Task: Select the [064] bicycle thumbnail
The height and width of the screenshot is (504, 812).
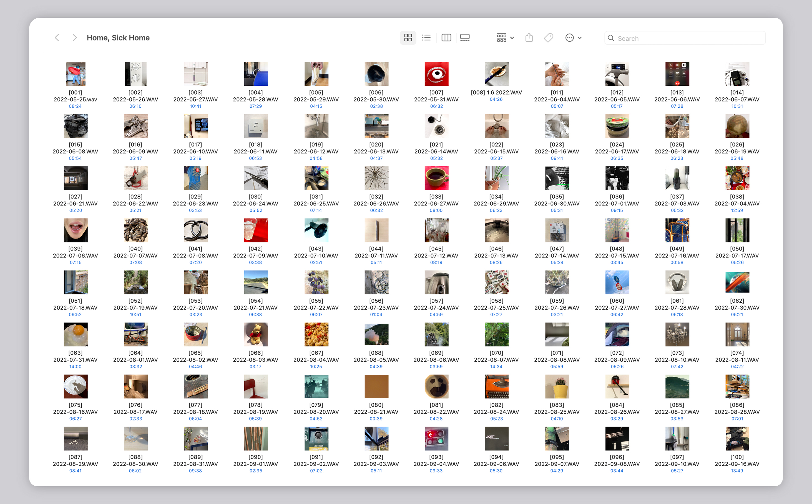Action: pos(135,334)
